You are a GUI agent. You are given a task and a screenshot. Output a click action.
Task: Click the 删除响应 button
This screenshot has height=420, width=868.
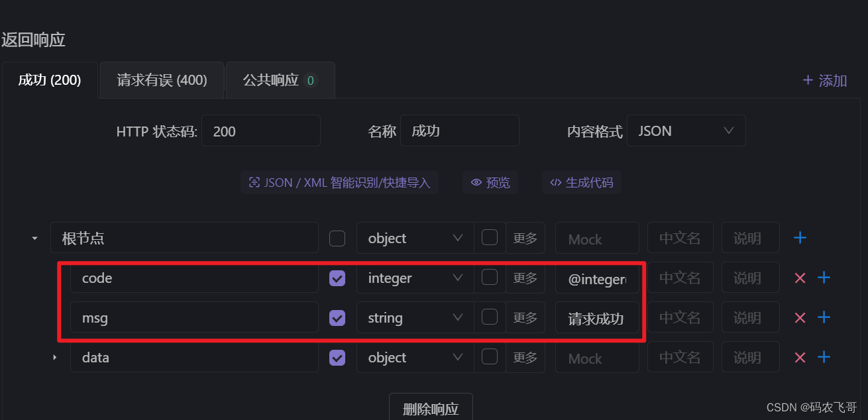coord(431,409)
